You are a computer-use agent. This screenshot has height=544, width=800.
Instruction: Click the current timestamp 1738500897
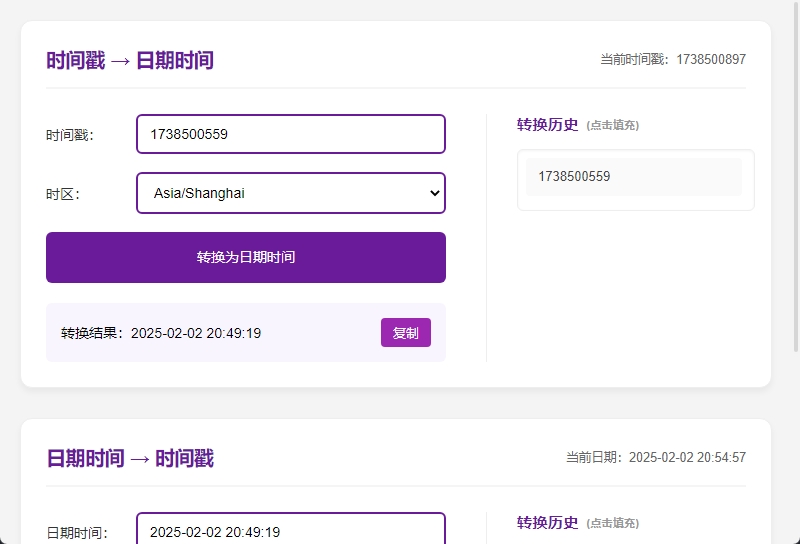point(711,59)
